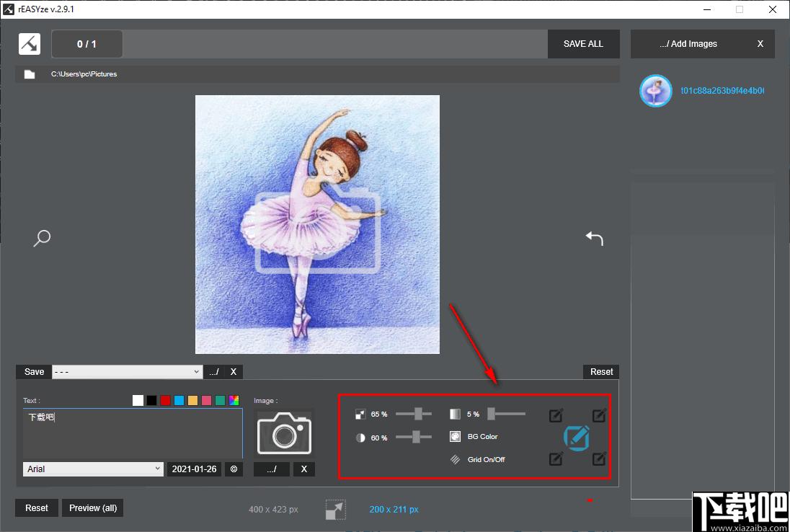Click the grid lines icon
Image resolution: width=790 pixels, height=532 pixels.
pos(455,459)
